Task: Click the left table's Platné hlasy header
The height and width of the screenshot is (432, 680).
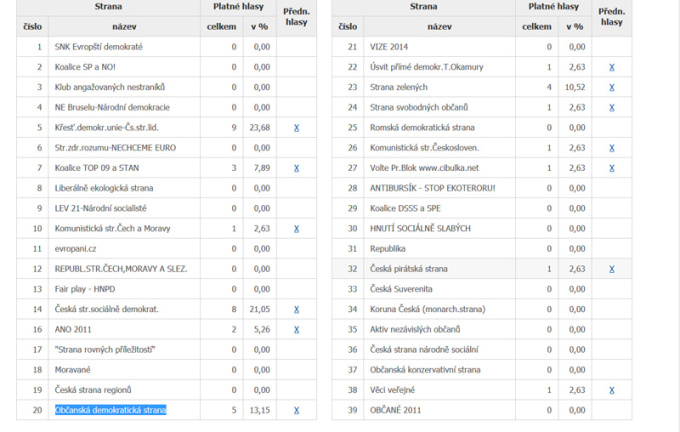Action: coord(238,7)
